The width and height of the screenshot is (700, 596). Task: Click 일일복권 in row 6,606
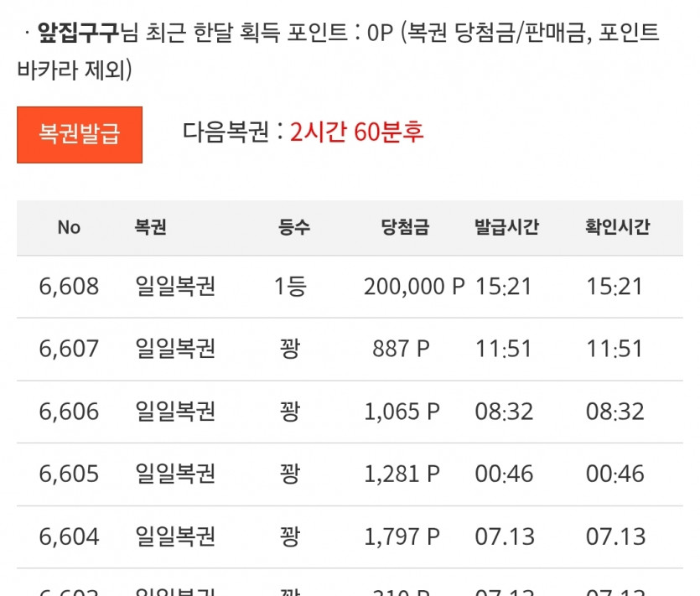coord(175,412)
